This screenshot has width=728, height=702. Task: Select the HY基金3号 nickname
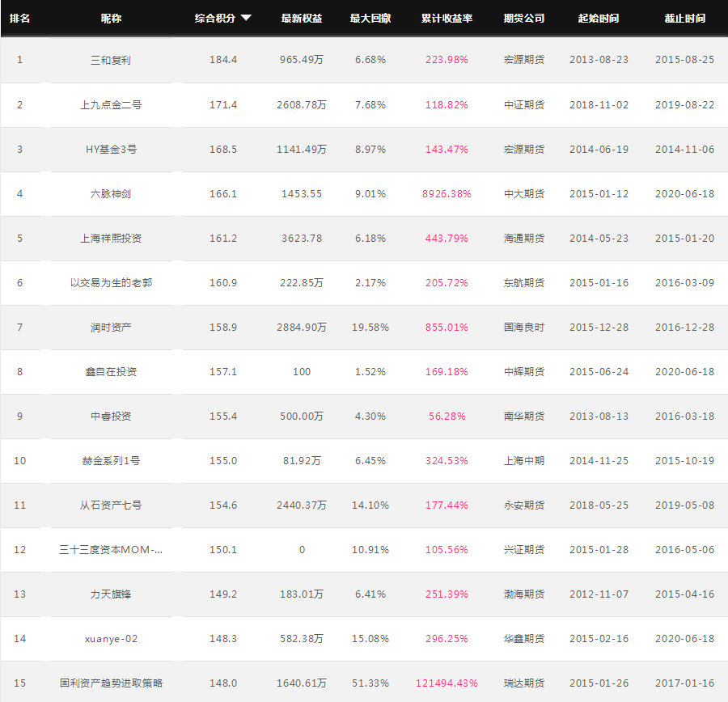point(111,149)
